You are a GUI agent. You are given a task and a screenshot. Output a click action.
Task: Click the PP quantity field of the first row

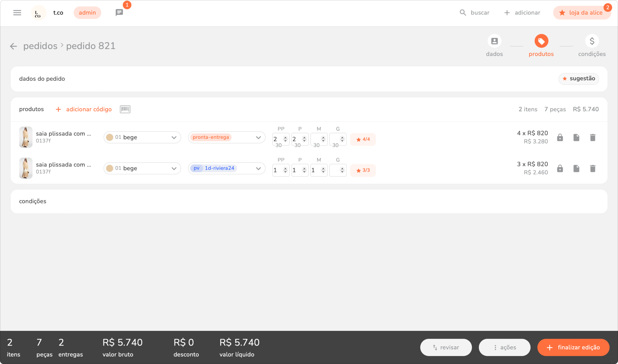[278, 139]
